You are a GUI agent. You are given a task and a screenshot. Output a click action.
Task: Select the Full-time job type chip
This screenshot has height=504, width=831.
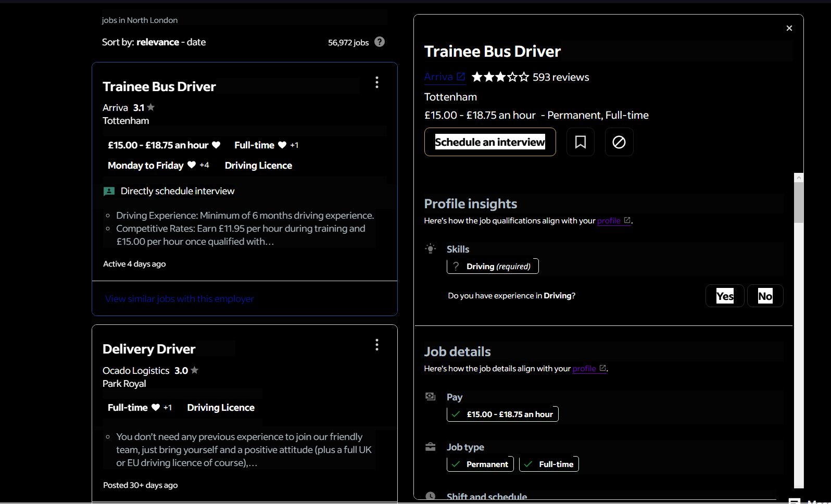point(549,464)
